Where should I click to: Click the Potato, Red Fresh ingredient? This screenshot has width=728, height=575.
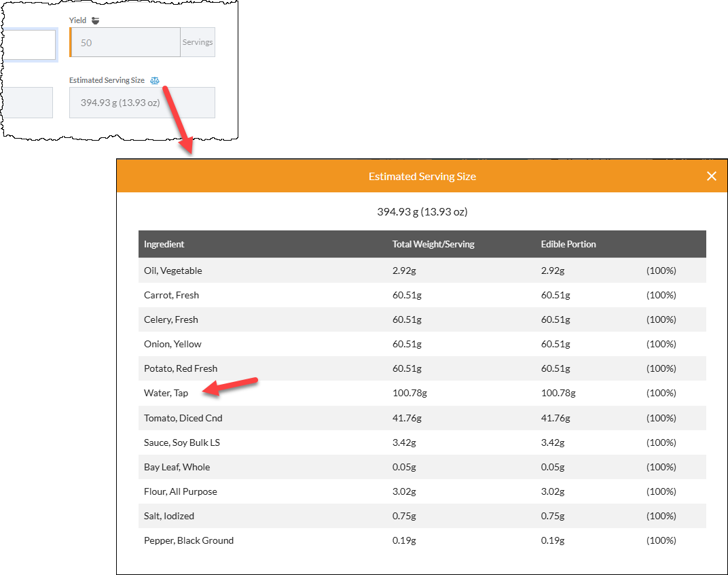[x=181, y=368]
